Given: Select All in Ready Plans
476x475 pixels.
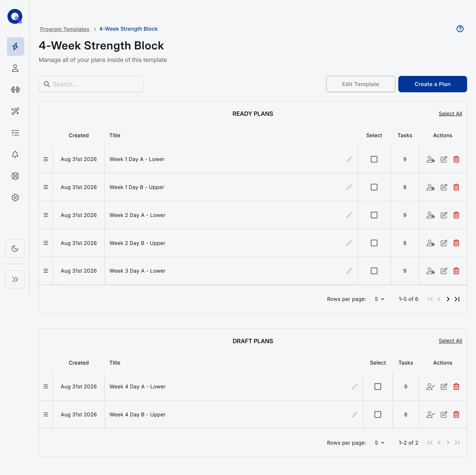Looking at the screenshot, I should tap(450, 114).
